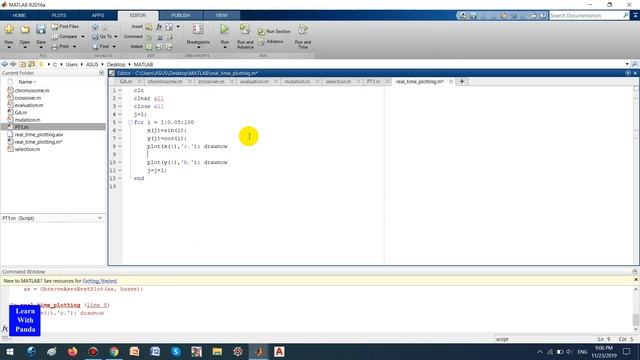Click the browse for folder icon

pos(31,64)
